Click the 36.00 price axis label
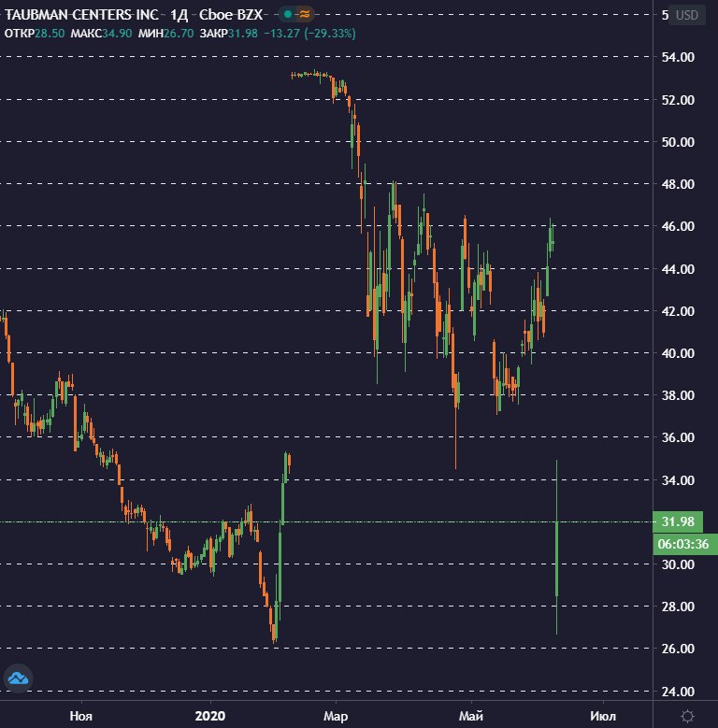 point(678,437)
